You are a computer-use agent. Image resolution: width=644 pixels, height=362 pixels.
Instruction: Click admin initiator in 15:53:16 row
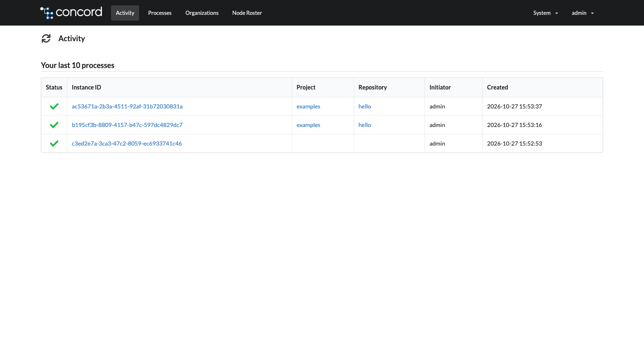coord(437,125)
